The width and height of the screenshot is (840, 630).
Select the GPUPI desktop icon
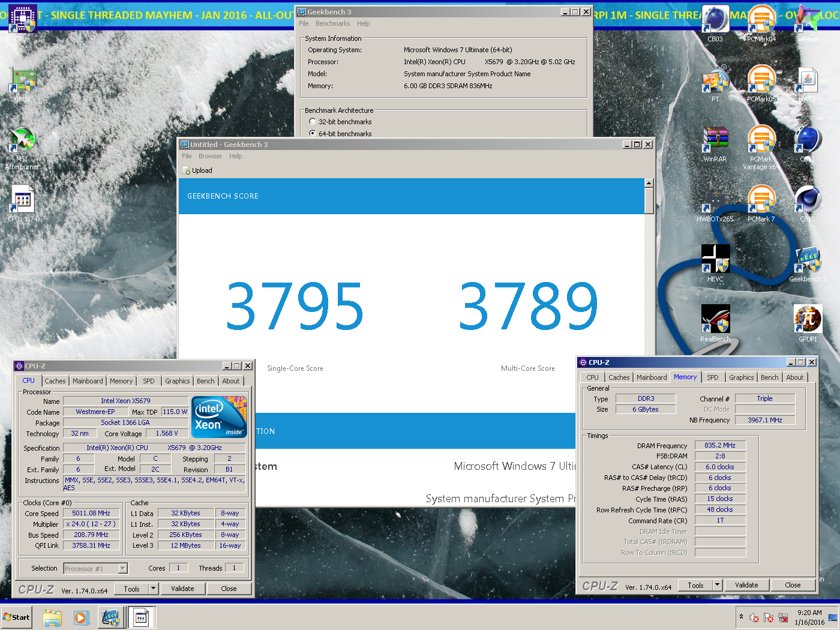808,322
